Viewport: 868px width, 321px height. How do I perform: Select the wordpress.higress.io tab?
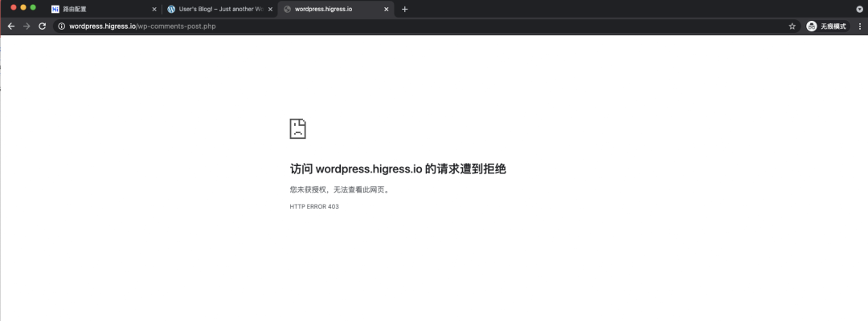(336, 9)
